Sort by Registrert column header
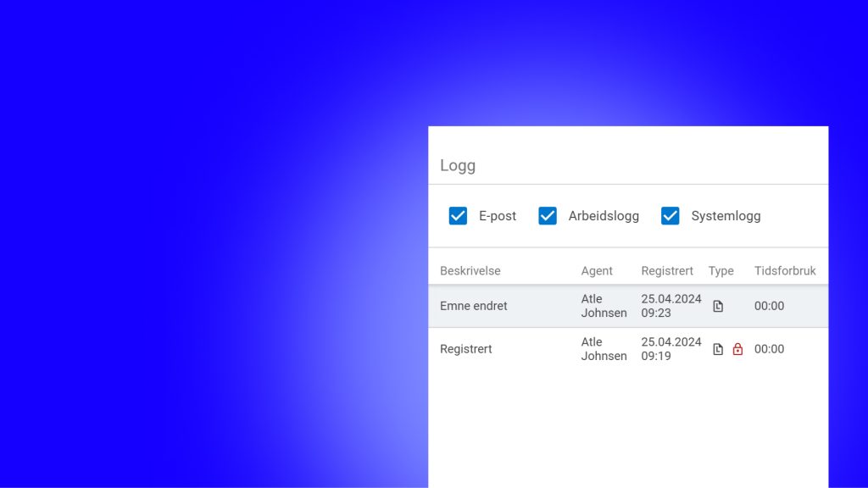 667,270
